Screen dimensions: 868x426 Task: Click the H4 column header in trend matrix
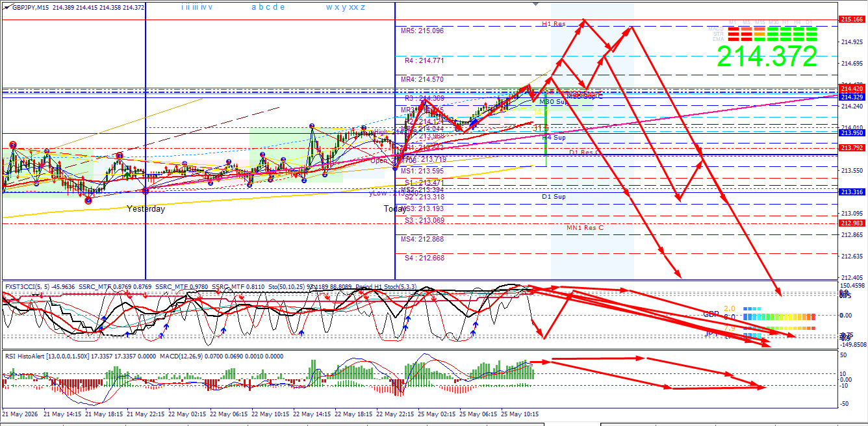click(x=797, y=22)
